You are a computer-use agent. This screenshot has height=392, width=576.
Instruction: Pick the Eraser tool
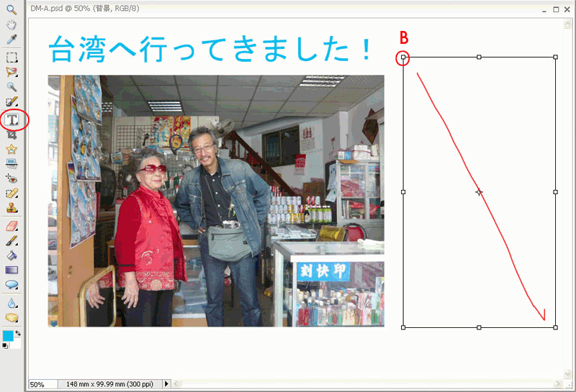12,226
